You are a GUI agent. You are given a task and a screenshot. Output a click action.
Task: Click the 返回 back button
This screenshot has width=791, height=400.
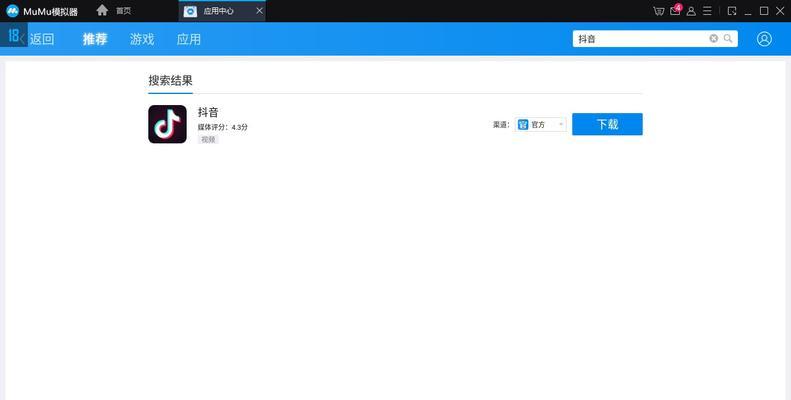(41, 39)
